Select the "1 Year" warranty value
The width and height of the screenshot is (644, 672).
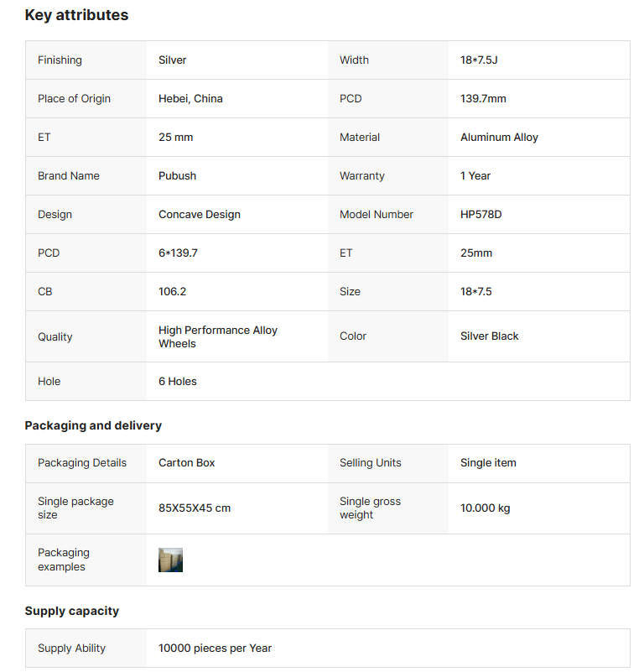(x=475, y=176)
